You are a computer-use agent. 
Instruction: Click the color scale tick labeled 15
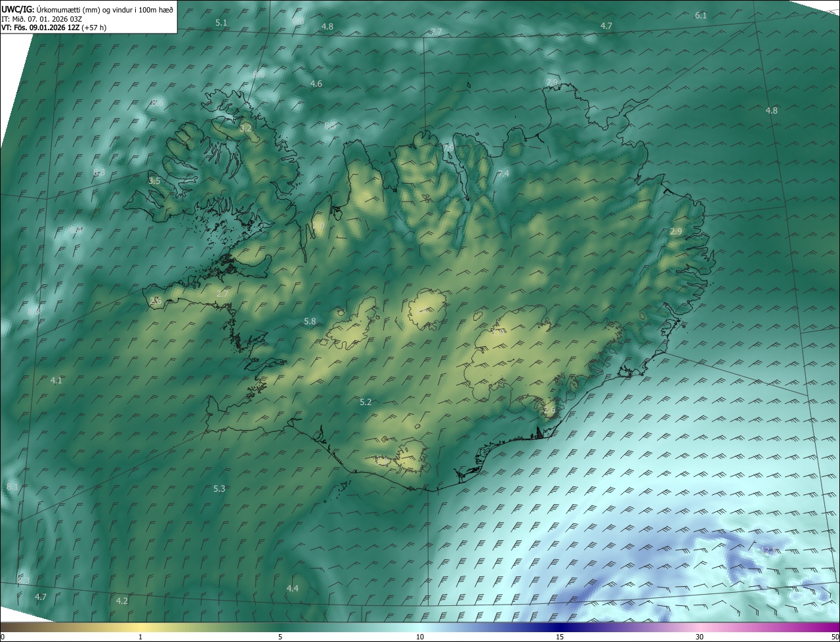560,637
